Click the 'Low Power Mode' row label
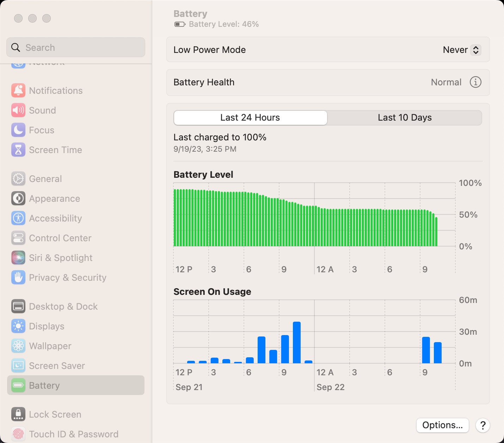This screenshot has height=443, width=504. tap(210, 50)
